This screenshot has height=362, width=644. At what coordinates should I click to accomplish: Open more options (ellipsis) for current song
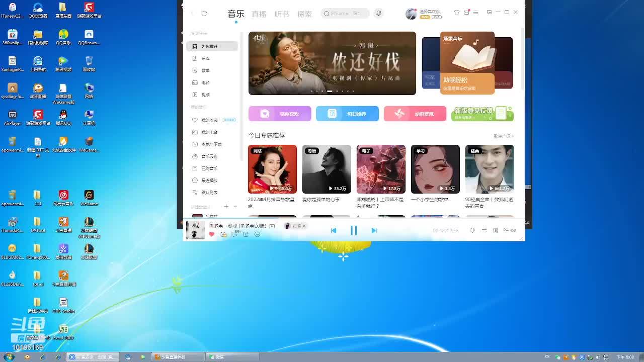tap(257, 234)
